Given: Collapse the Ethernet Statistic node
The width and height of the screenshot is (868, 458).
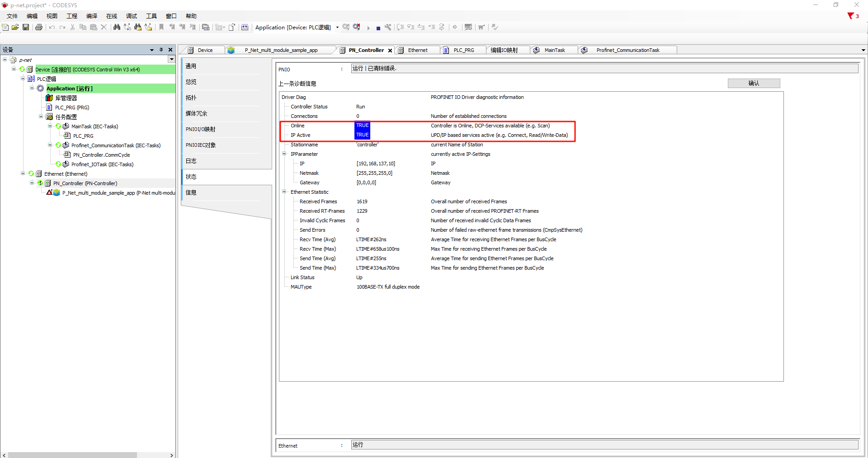Looking at the screenshot, I should pyautogui.click(x=284, y=192).
